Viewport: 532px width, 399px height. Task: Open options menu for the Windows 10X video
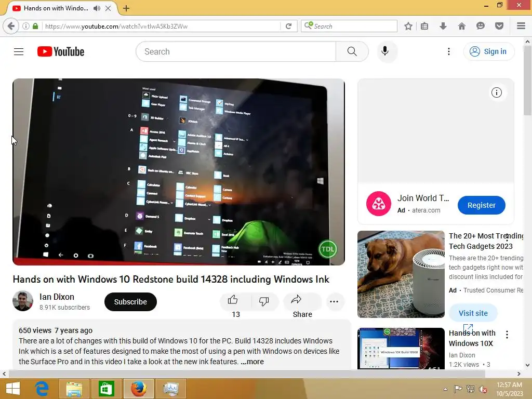pyautogui.click(x=507, y=335)
